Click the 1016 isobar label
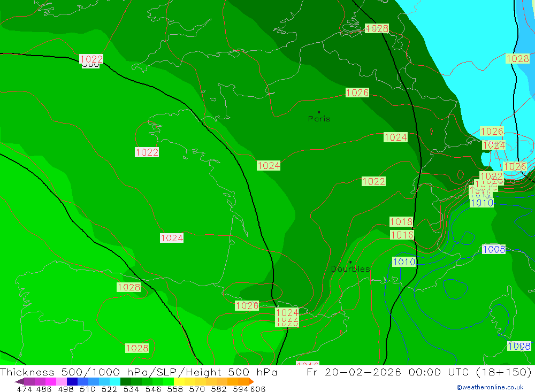Viewport: 535px width, 392px height. pos(402,235)
